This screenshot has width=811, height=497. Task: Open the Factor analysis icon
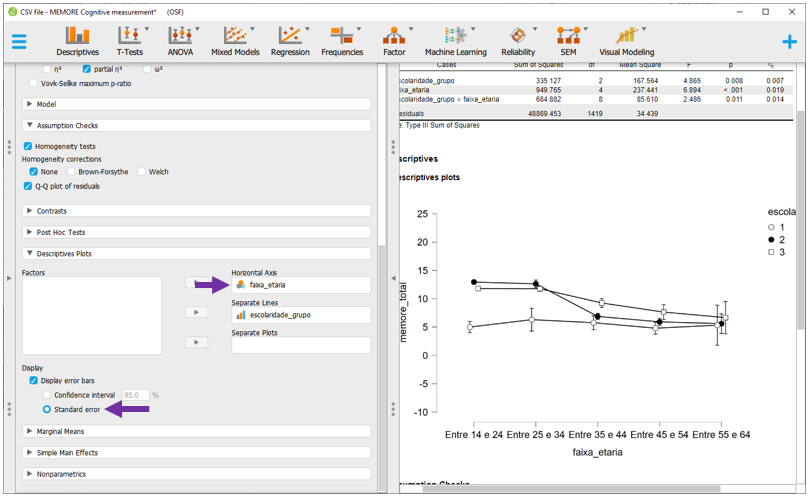[x=394, y=41]
